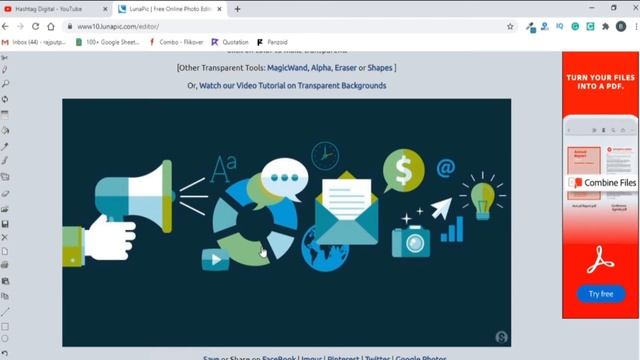Click the open folder icon in toolbar

(x=5, y=209)
